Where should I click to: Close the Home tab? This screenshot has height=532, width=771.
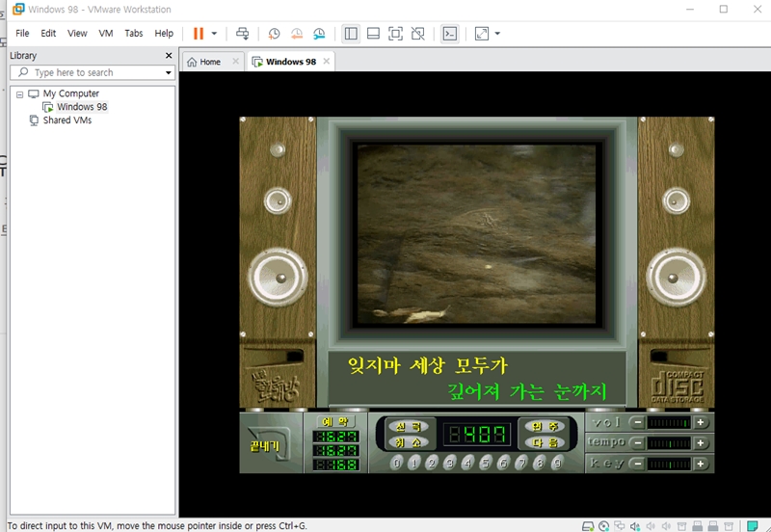pyautogui.click(x=235, y=61)
